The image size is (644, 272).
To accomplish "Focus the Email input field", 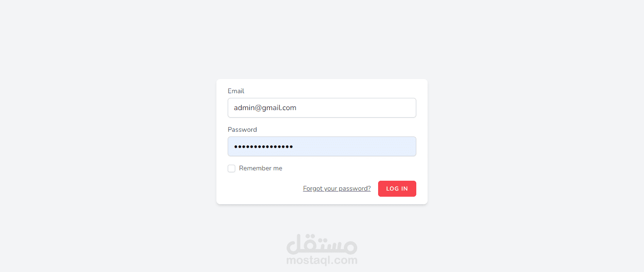I will click(322, 108).
